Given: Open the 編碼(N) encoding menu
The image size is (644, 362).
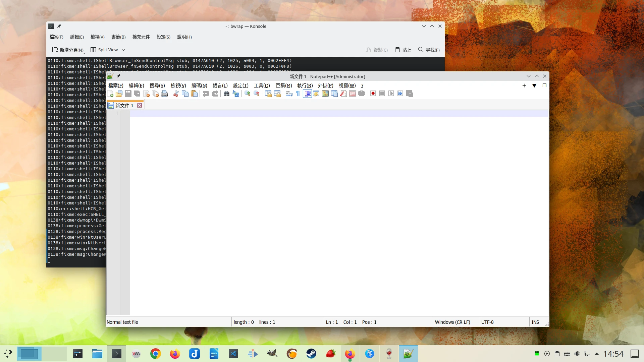Looking at the screenshot, I should pyautogui.click(x=199, y=85).
